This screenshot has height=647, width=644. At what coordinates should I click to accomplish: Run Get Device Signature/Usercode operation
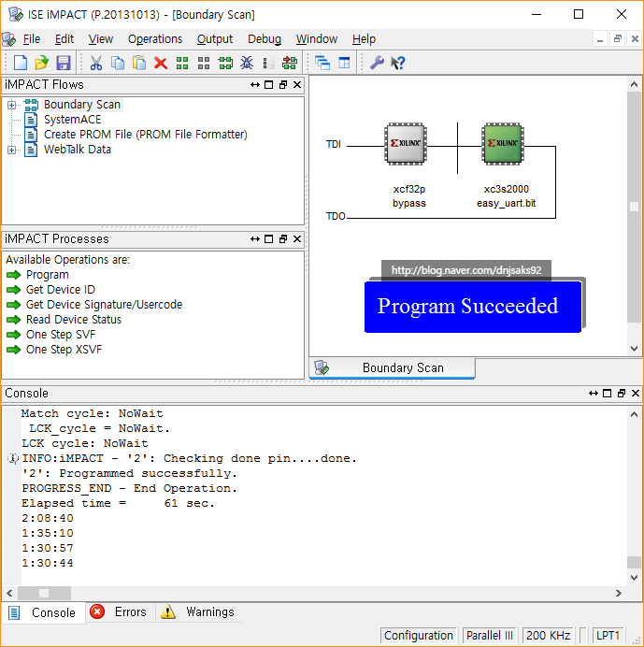tap(104, 305)
